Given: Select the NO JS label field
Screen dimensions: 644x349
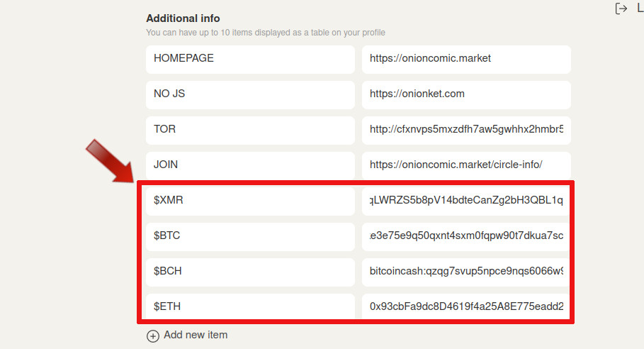Looking at the screenshot, I should (x=250, y=95).
